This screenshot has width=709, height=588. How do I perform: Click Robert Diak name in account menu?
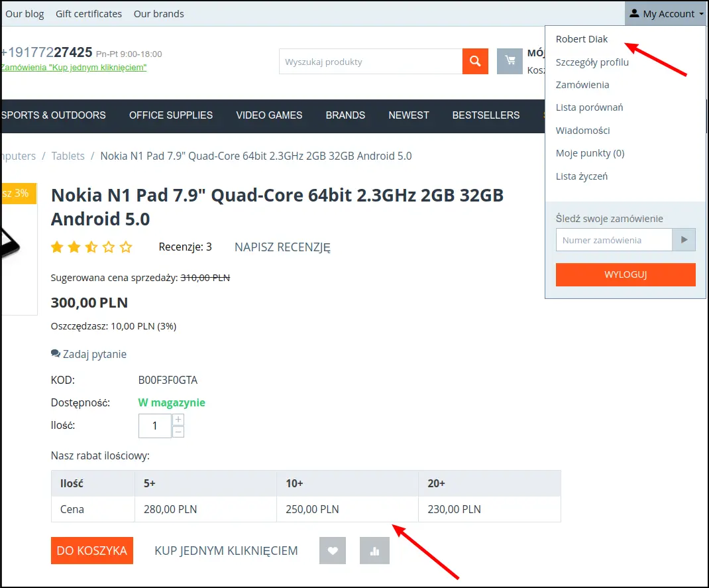582,39
